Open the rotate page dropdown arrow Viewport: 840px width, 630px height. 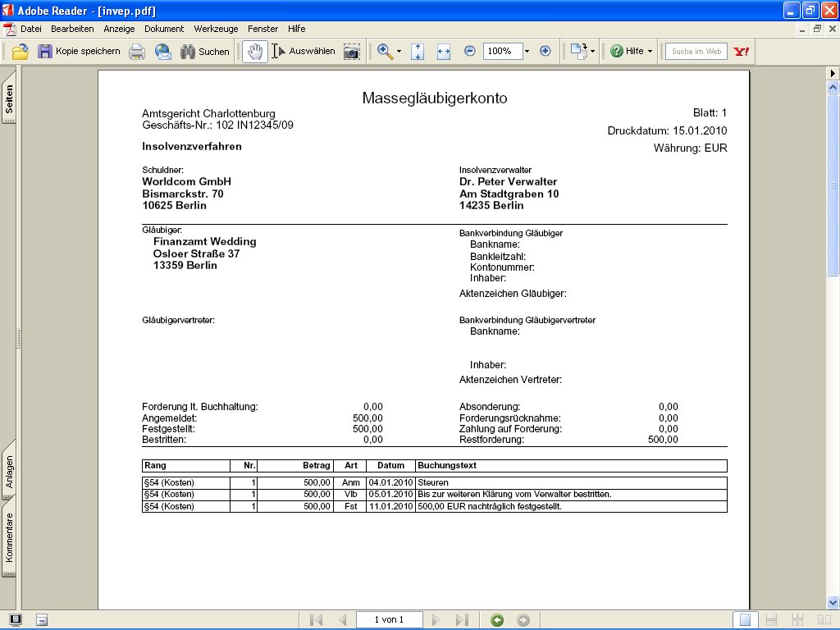point(592,52)
